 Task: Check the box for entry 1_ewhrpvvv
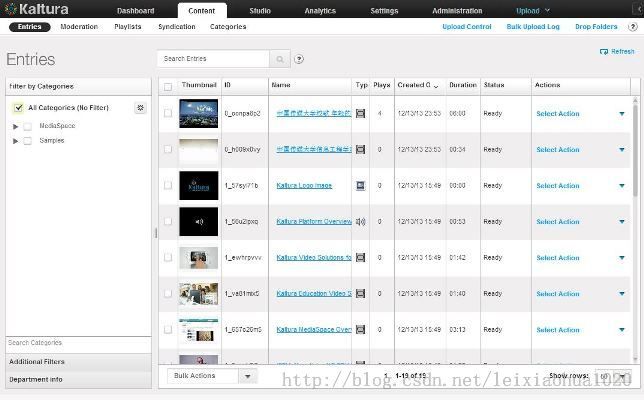coord(168,257)
